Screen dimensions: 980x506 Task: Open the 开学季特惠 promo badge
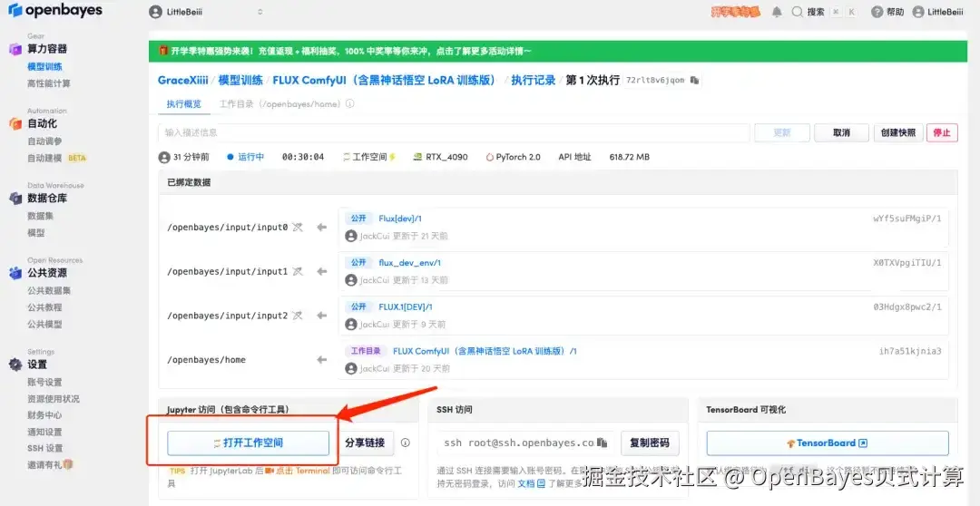pos(736,12)
